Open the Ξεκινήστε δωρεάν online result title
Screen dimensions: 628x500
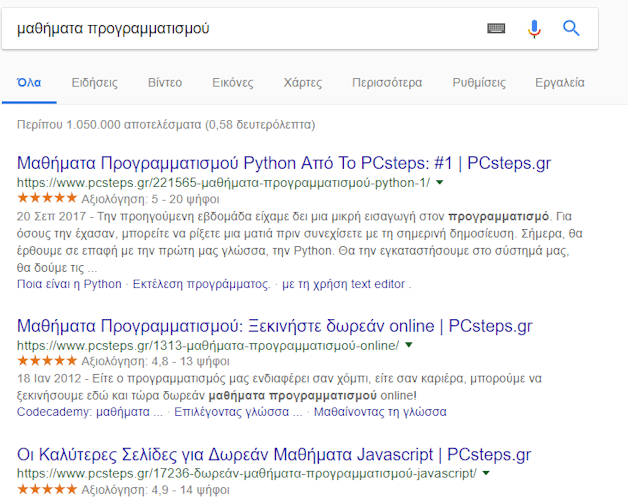coord(275,326)
